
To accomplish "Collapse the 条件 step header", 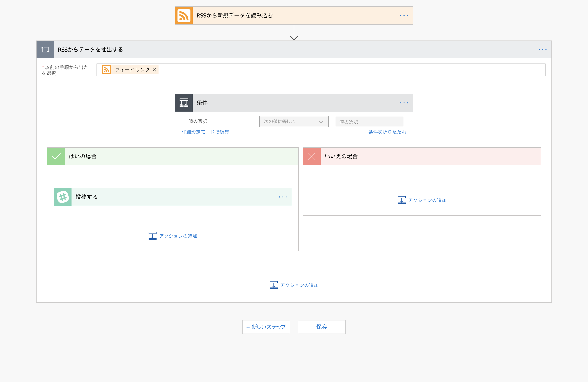I will pyautogui.click(x=294, y=103).
